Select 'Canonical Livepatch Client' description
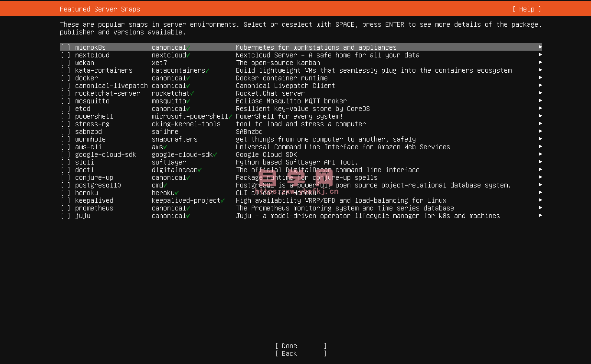This screenshot has width=591, height=364. [x=286, y=86]
